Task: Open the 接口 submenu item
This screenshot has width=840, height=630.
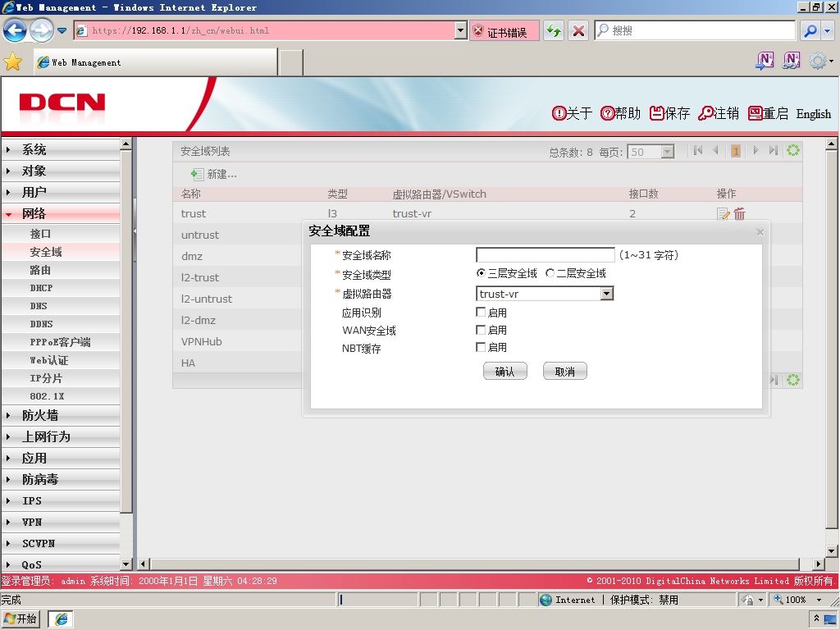Action: pyautogui.click(x=61, y=234)
